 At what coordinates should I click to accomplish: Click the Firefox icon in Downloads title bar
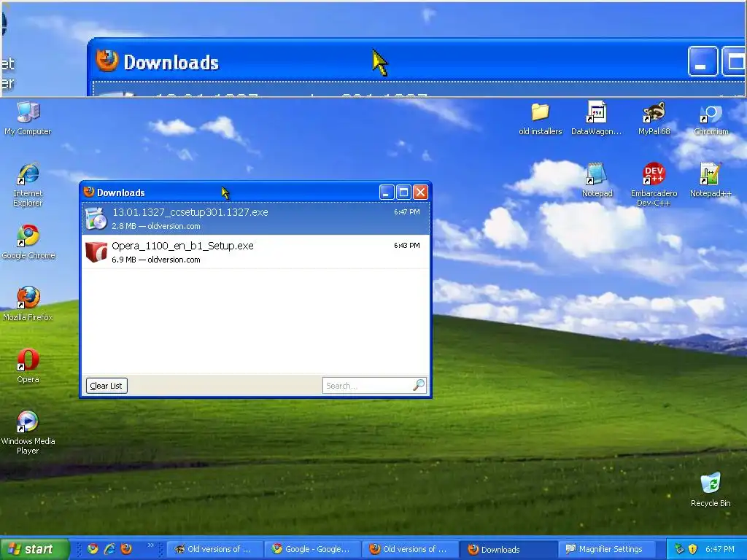coord(88,192)
